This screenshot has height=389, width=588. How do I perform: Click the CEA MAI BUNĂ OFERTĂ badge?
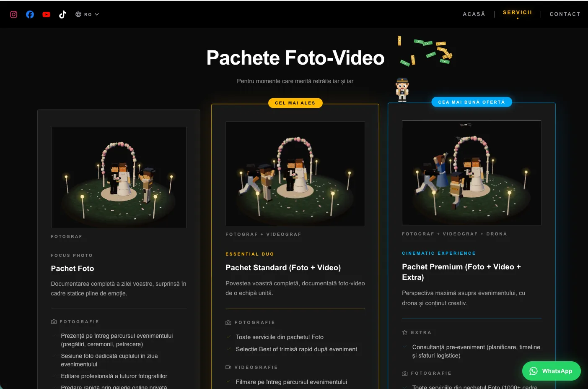tap(472, 102)
